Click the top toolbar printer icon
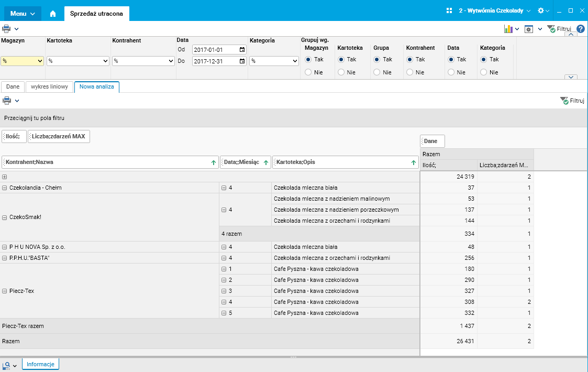Screen dimensions: 588x372 (6, 29)
